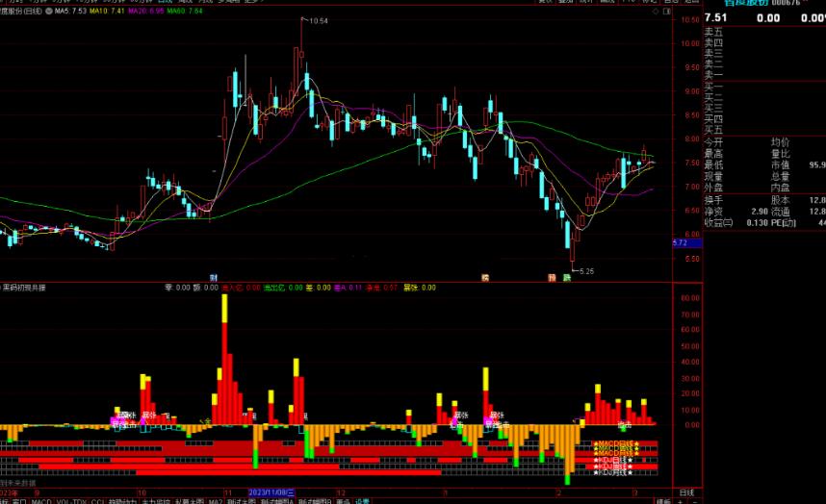Click the 流通 field label
Image resolution: width=826 pixels, height=504 pixels.
pos(780,212)
